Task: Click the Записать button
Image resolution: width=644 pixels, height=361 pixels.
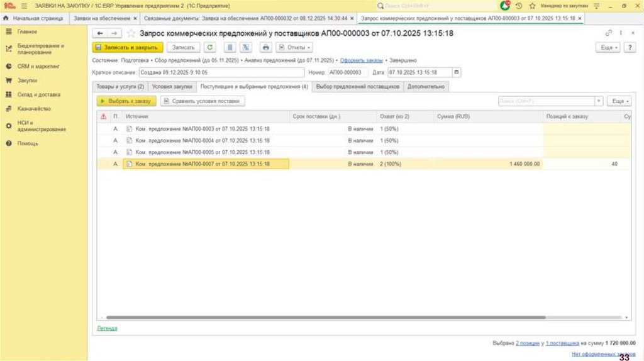Action: point(183,47)
